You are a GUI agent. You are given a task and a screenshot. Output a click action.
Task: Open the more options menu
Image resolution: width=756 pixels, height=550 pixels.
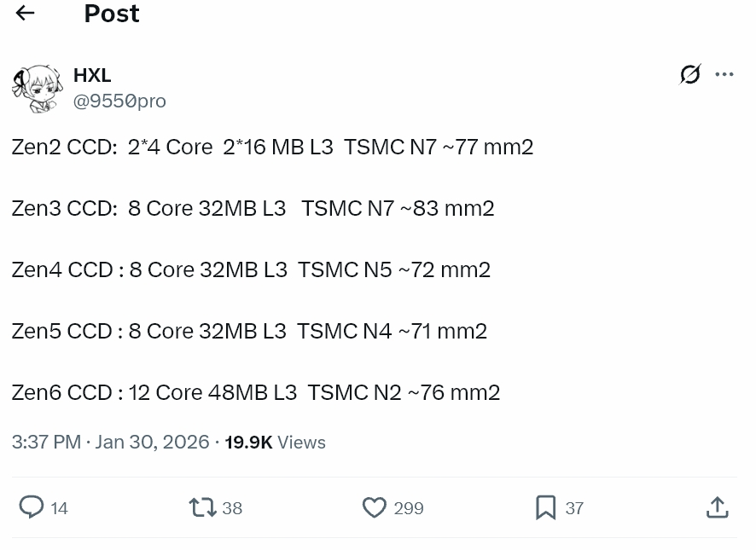[x=724, y=74]
